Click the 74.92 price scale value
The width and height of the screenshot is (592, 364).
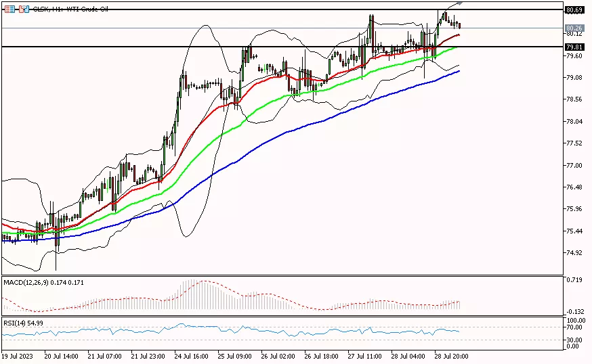coord(574,253)
